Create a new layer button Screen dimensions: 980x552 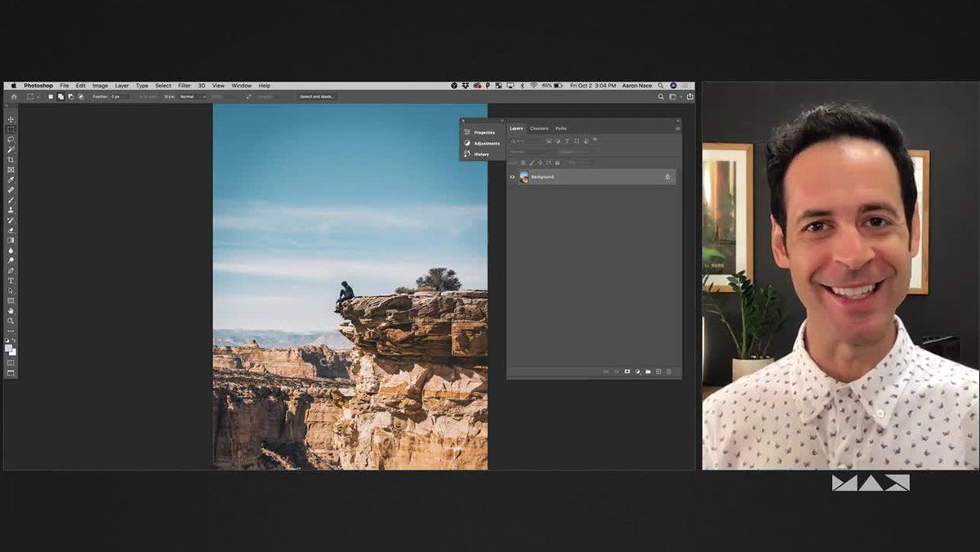(x=658, y=372)
